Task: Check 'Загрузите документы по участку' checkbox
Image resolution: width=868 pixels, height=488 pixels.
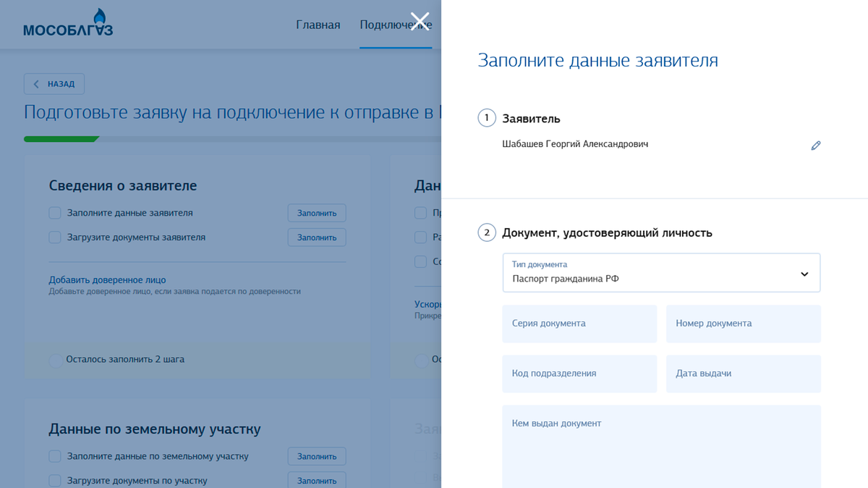Action: [x=55, y=480]
